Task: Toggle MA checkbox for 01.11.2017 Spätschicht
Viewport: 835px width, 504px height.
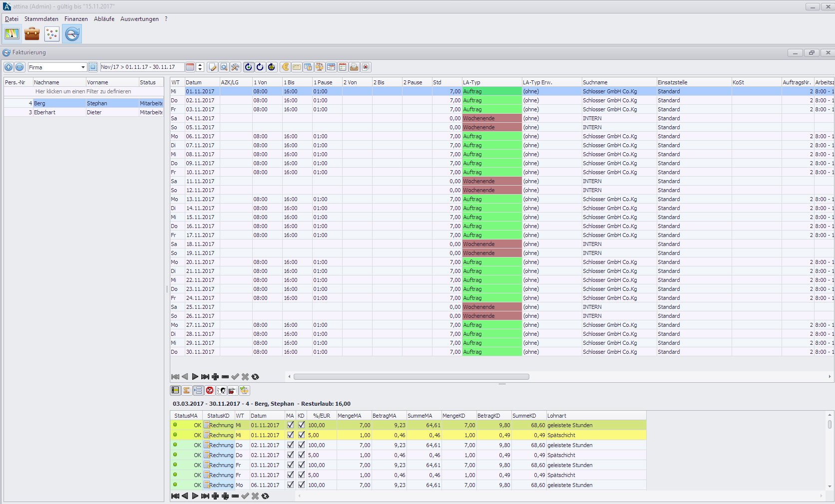Action: [290, 435]
